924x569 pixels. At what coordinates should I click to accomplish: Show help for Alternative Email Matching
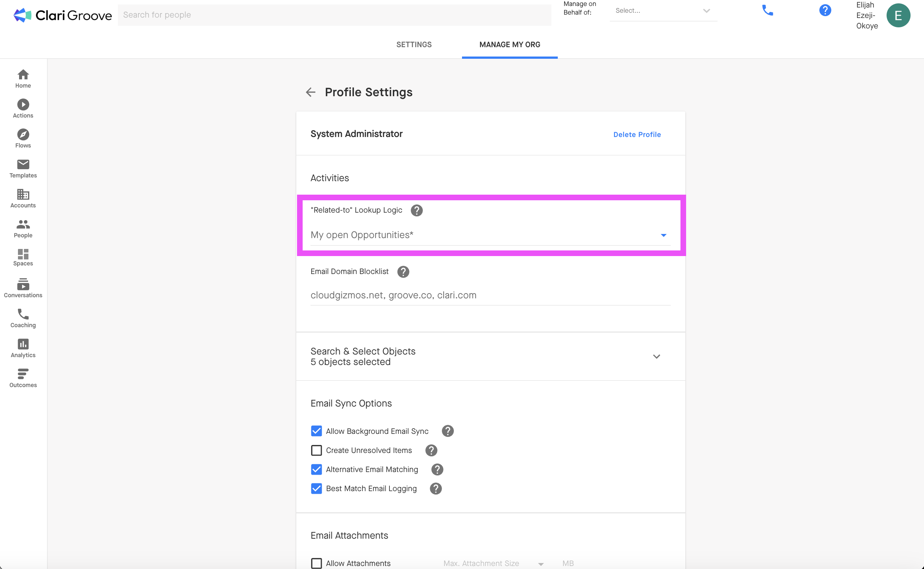point(437,470)
